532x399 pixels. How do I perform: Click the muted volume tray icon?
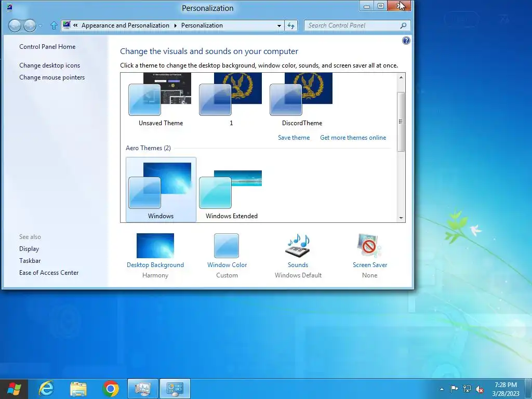[x=480, y=389]
